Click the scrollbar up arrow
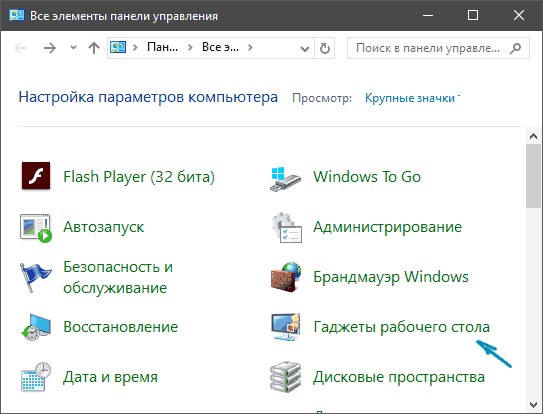The width and height of the screenshot is (543, 414). point(533,136)
